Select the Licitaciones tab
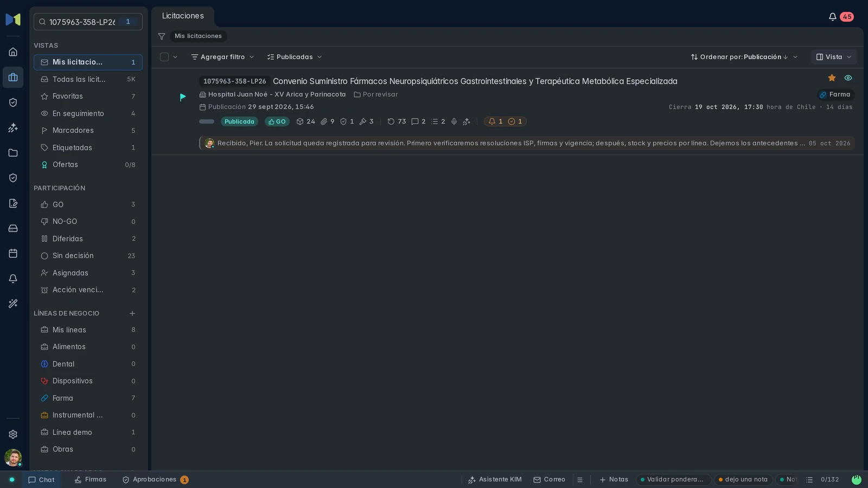The width and height of the screenshot is (868, 488). 183,16
